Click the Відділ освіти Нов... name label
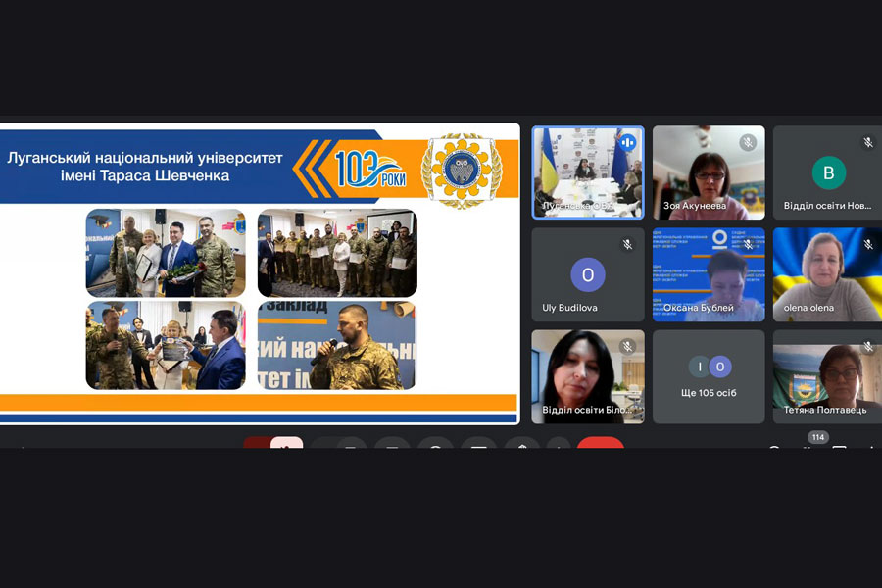This screenshot has height=588, width=882. (827, 206)
